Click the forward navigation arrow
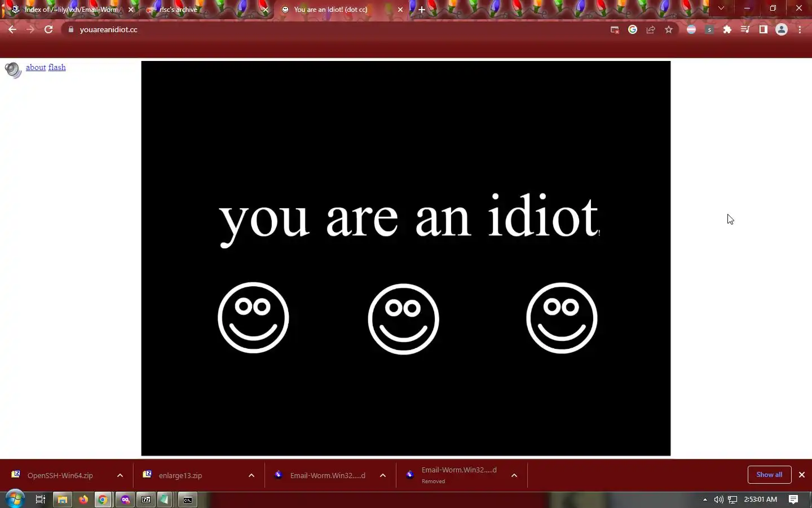812x508 pixels. pos(30,29)
